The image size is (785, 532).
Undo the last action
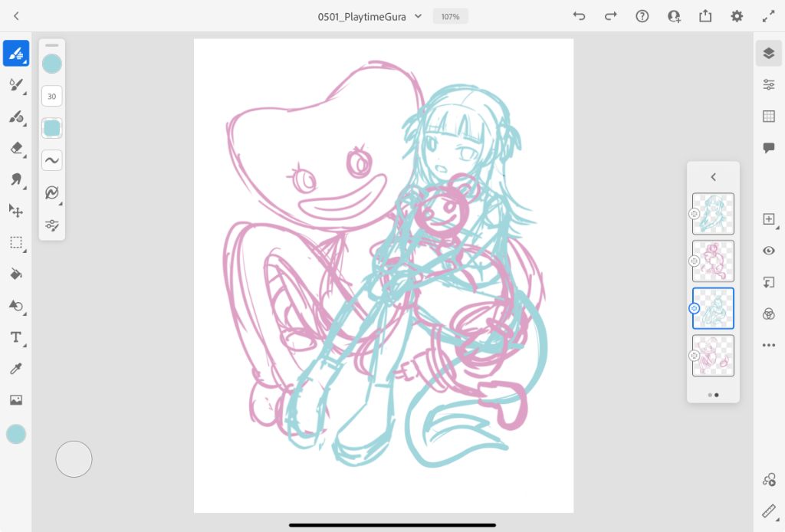(580, 16)
